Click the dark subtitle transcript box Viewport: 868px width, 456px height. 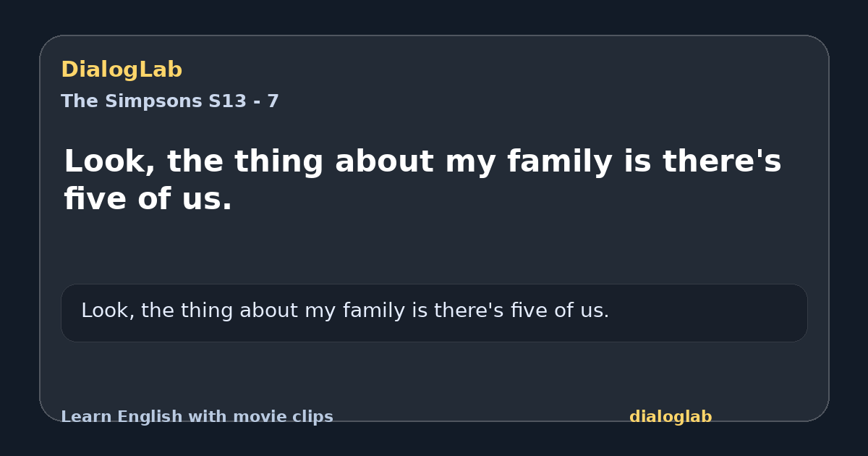[x=434, y=313]
